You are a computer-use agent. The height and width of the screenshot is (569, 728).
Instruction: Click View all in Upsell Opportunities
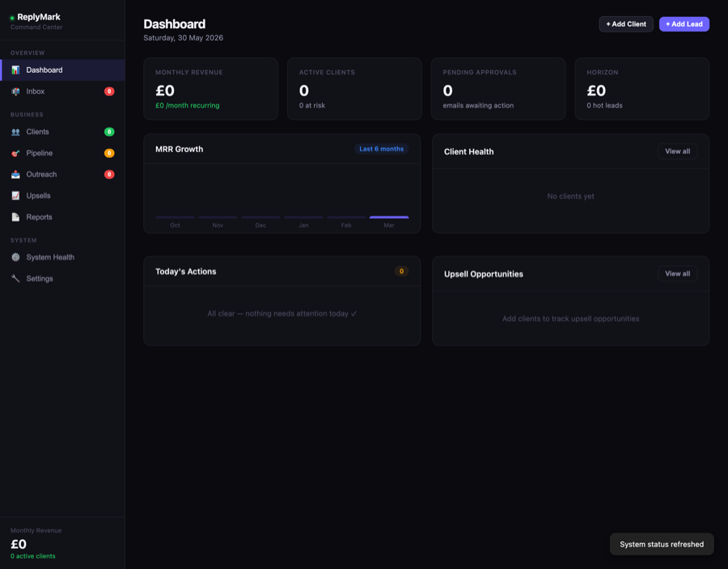pyautogui.click(x=677, y=274)
